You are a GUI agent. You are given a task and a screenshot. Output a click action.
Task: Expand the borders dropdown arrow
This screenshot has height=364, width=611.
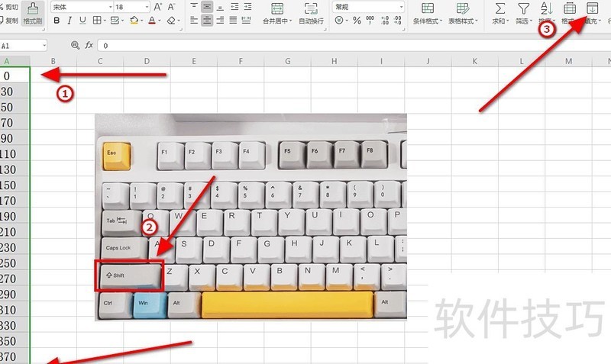click(105, 21)
